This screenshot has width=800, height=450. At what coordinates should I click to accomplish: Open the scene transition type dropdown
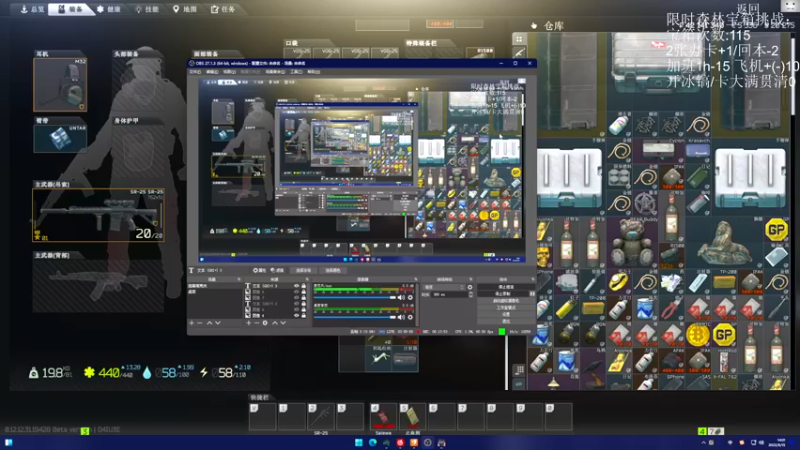click(444, 287)
